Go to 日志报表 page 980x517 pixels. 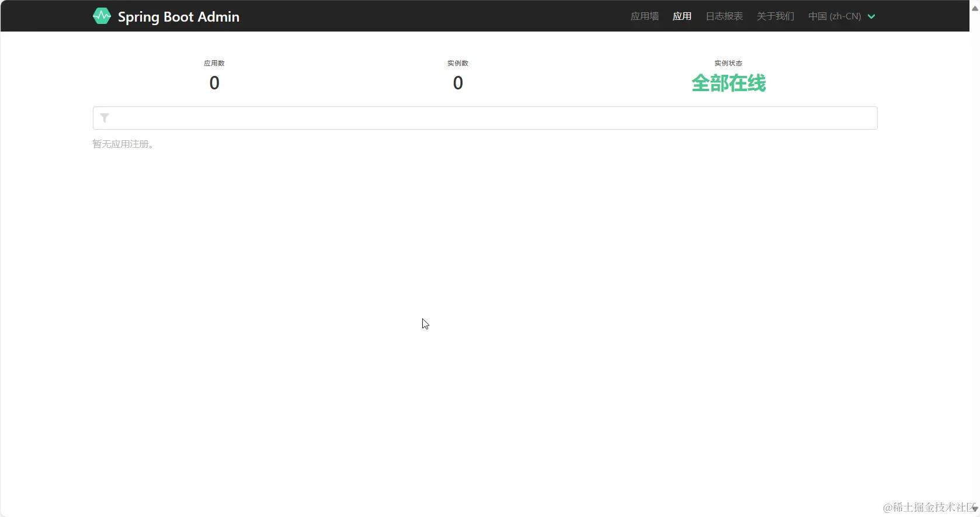tap(724, 16)
